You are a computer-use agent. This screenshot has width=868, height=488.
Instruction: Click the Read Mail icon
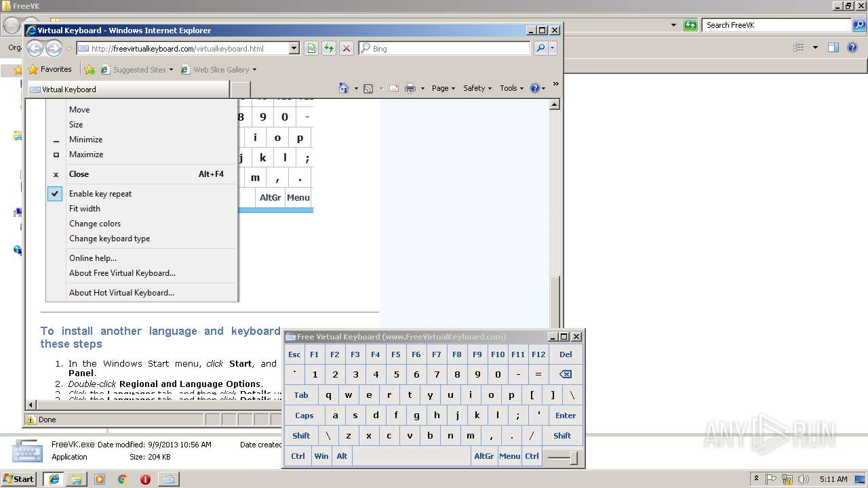[394, 88]
